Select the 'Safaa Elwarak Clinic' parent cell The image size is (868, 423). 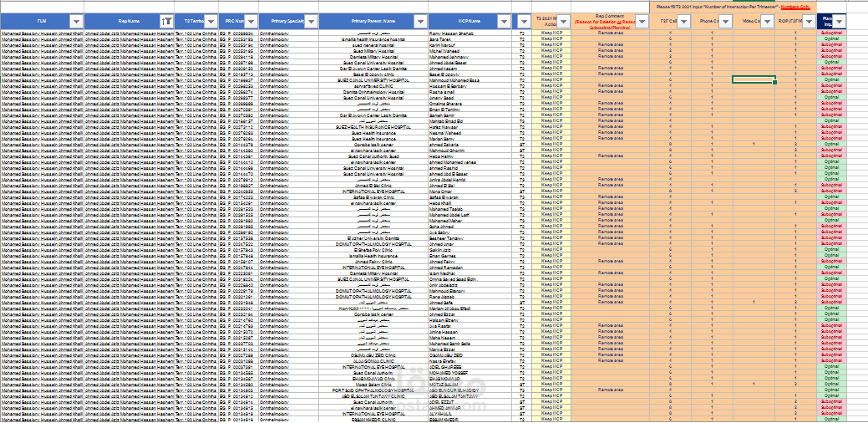click(373, 197)
